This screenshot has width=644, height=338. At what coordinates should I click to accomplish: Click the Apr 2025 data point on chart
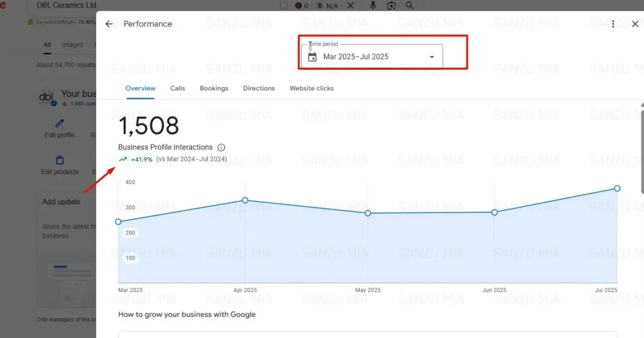pyautogui.click(x=245, y=200)
